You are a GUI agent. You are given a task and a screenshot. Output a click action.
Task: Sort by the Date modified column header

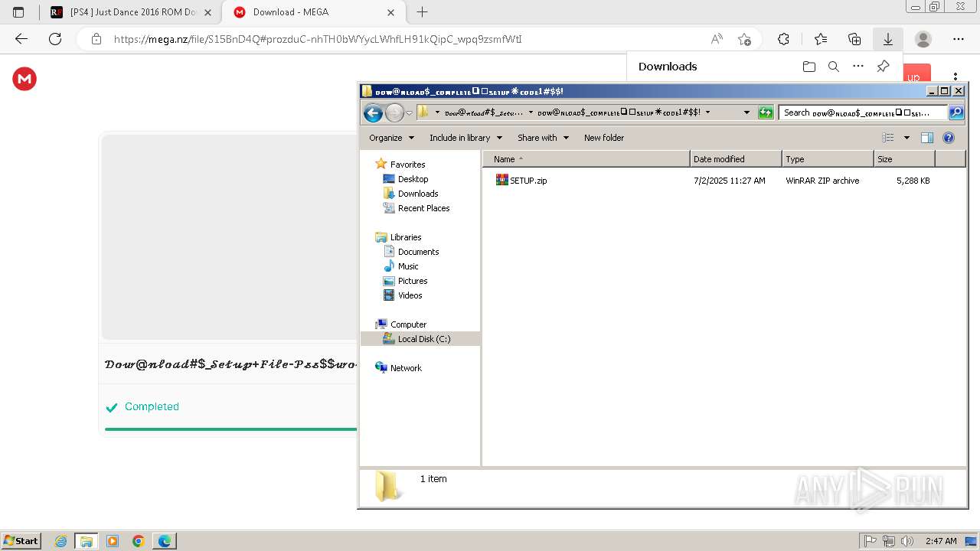[x=736, y=159]
